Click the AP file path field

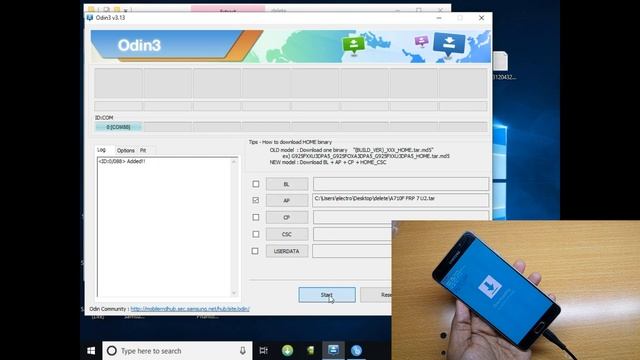point(400,200)
